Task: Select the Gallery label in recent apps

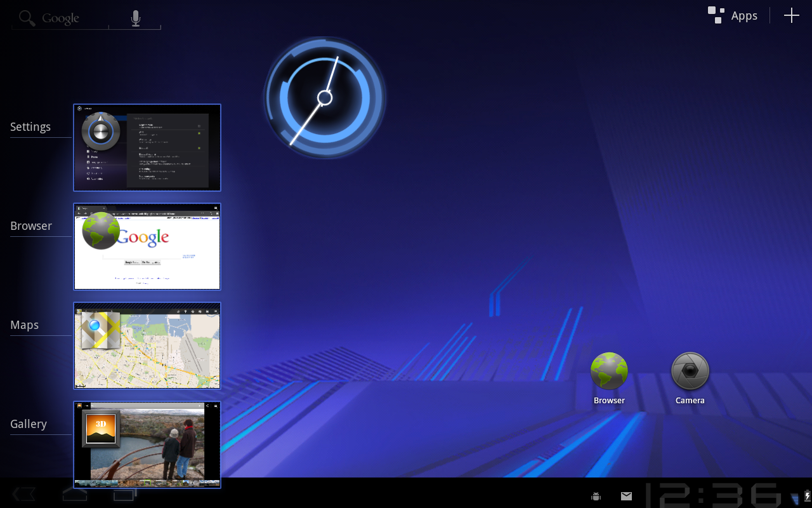Action: point(29,424)
